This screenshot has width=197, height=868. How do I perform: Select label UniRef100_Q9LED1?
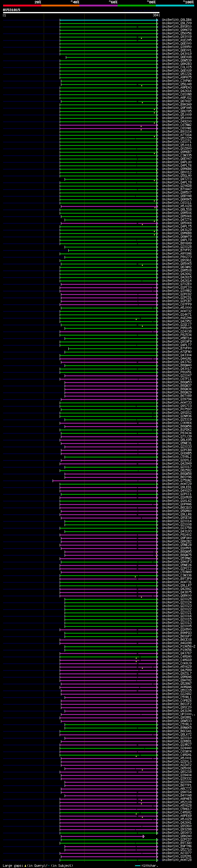tap(177, 487)
